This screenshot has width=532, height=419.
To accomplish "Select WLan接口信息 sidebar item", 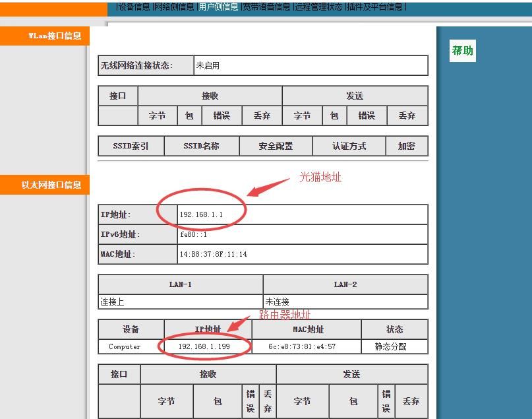I will tap(45, 36).
